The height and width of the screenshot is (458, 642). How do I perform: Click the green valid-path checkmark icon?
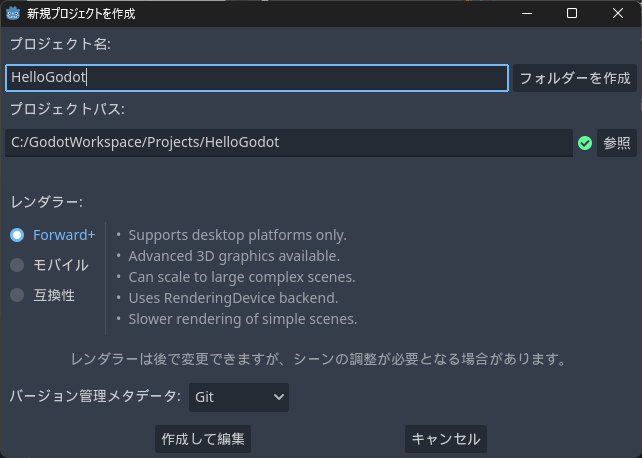[x=585, y=143]
